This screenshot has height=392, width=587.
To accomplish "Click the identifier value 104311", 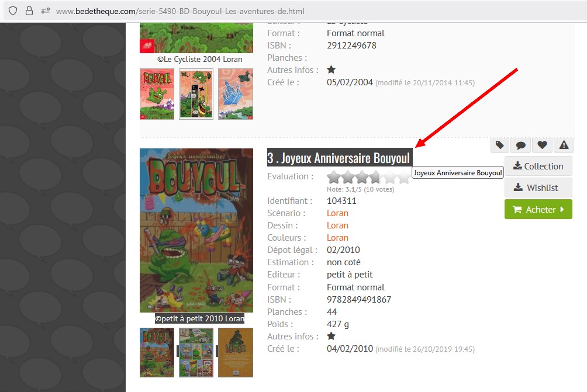I will (x=341, y=201).
